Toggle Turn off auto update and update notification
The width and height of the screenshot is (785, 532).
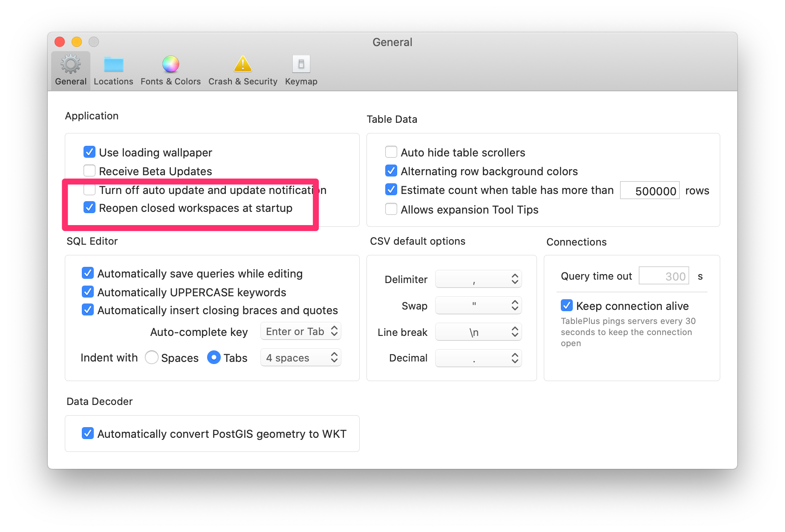click(89, 189)
